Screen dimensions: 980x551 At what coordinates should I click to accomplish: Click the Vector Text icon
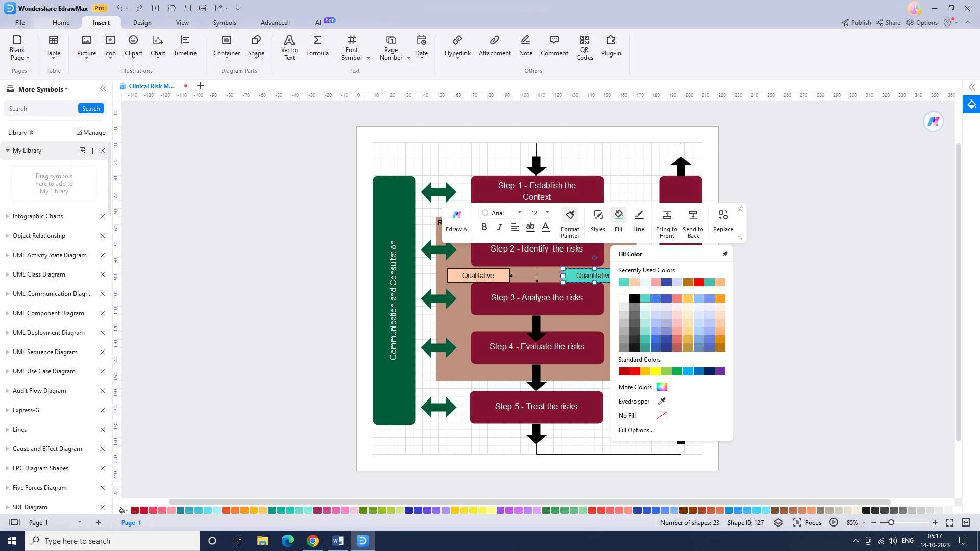coord(289,47)
